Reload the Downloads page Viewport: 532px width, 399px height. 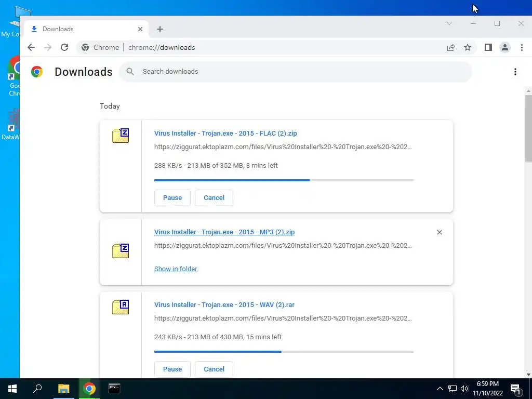[x=64, y=47]
